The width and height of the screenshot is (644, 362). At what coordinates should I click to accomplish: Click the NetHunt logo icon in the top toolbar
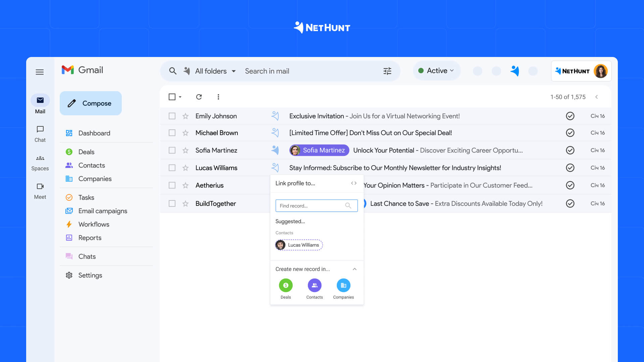pos(515,71)
